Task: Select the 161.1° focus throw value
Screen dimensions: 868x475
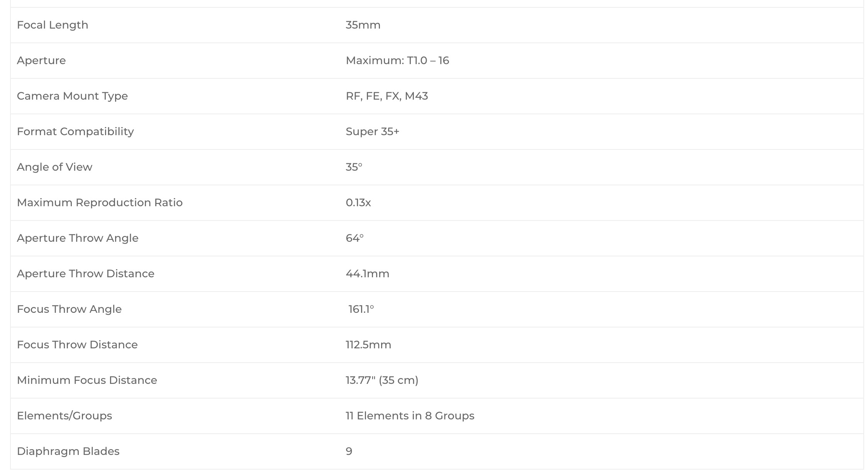Action: click(361, 309)
